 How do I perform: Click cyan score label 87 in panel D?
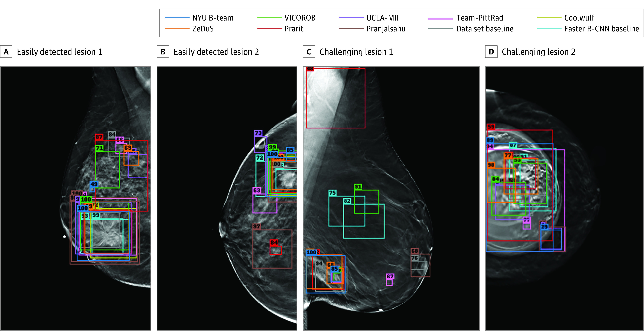pos(513,145)
